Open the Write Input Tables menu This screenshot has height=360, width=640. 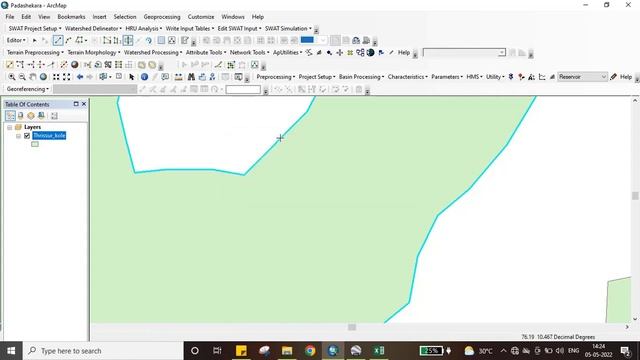(190, 29)
